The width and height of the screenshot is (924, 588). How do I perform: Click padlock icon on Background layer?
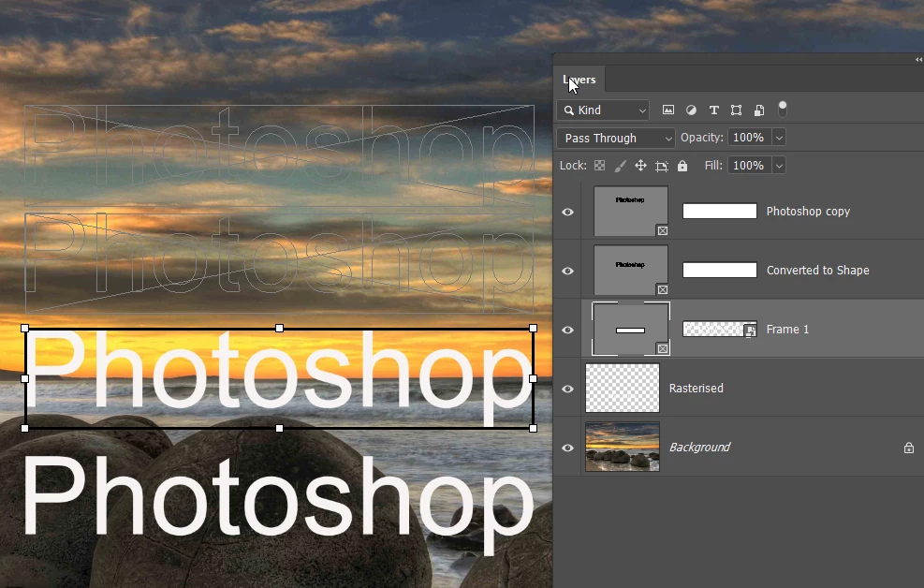click(909, 448)
